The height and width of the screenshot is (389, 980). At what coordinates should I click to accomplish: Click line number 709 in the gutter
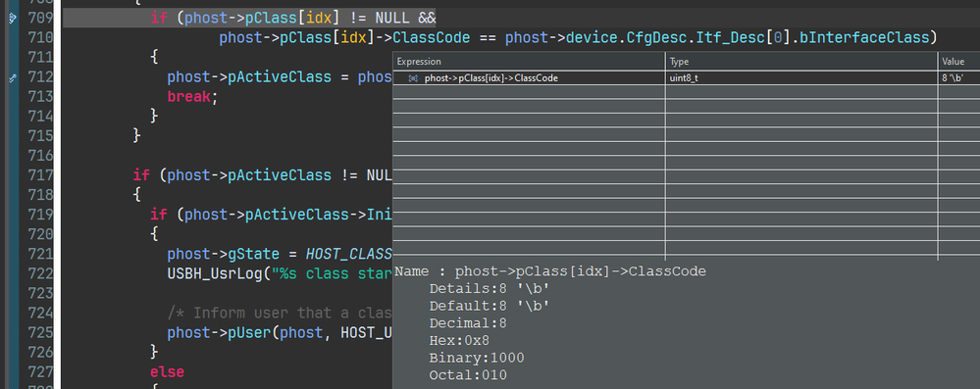tap(40, 18)
